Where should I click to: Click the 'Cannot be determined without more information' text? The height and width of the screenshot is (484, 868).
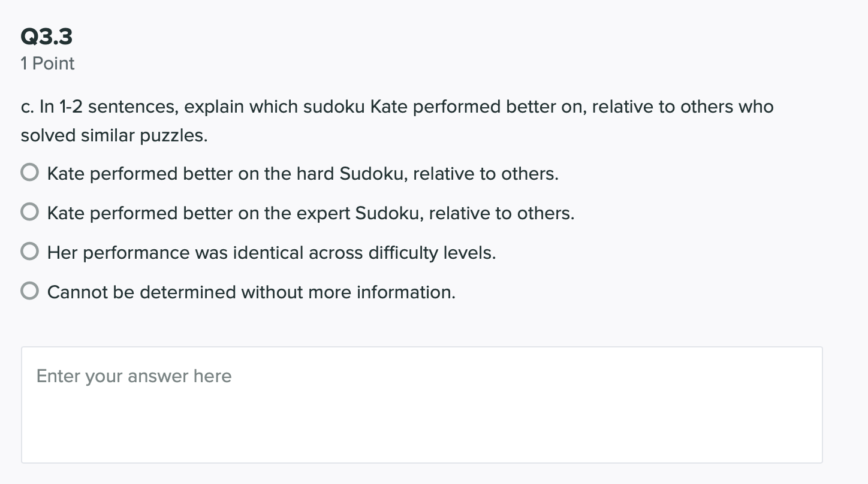251,292
